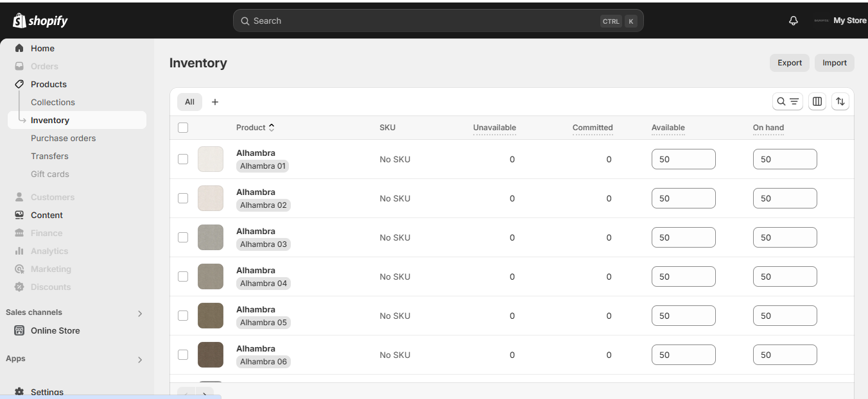The width and height of the screenshot is (868, 399).
Task: Open Settings gear in sidebar
Action: tap(19, 392)
